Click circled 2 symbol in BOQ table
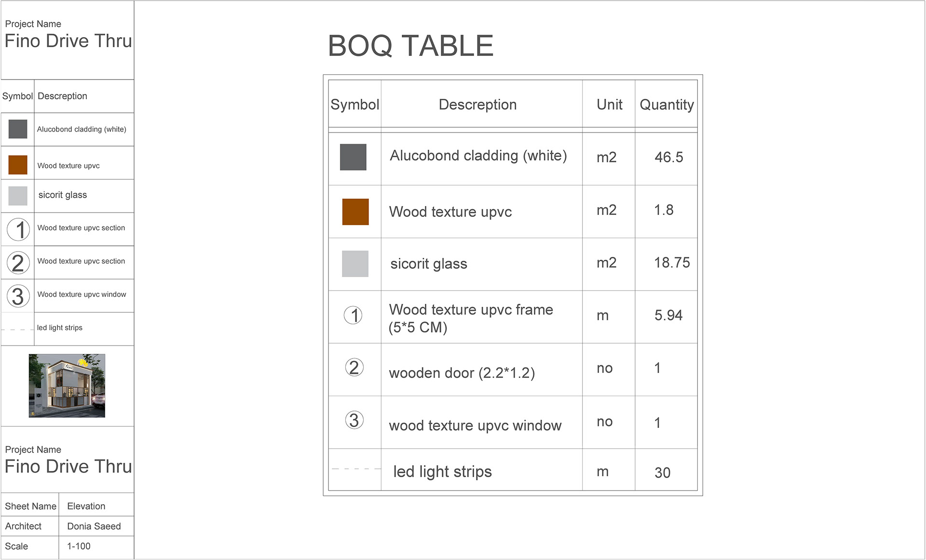The image size is (926, 560). click(x=354, y=368)
